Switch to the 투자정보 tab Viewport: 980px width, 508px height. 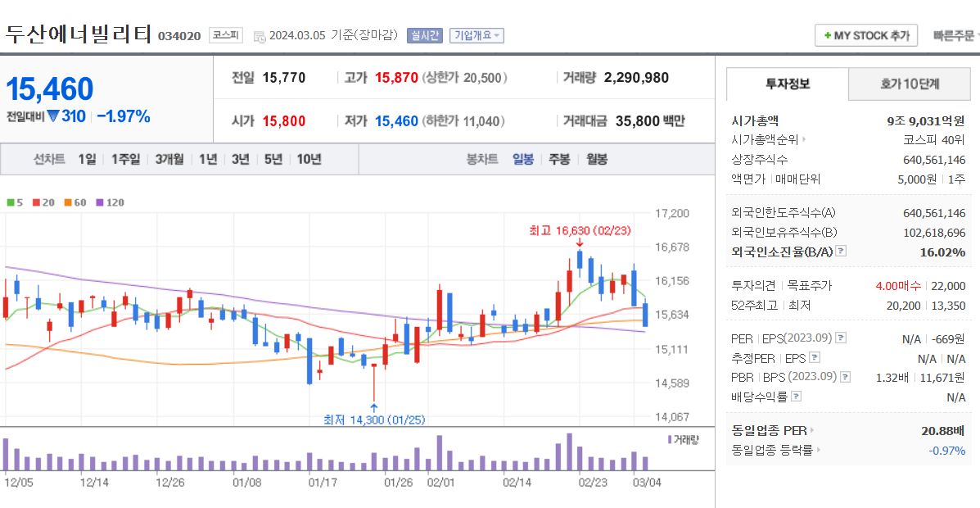[787, 84]
